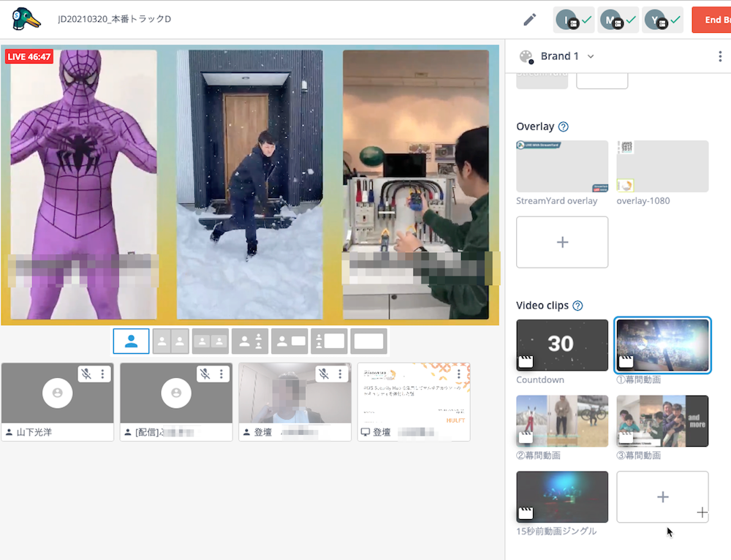Screen dimensions: 731x560
Task: Play the ③幕間動画 video clip
Action: point(662,421)
